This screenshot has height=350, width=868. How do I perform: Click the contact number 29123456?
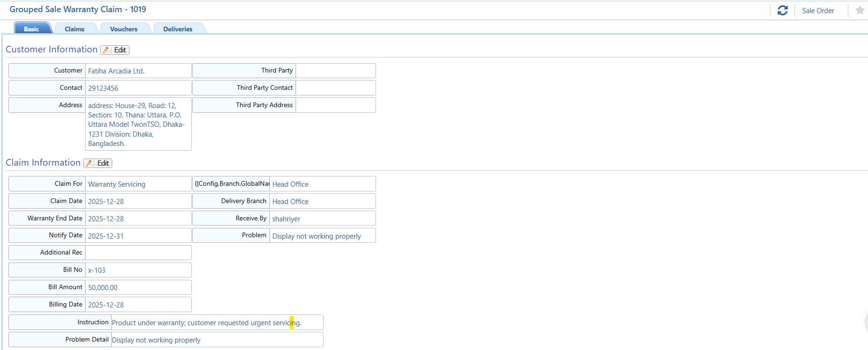[x=103, y=88]
